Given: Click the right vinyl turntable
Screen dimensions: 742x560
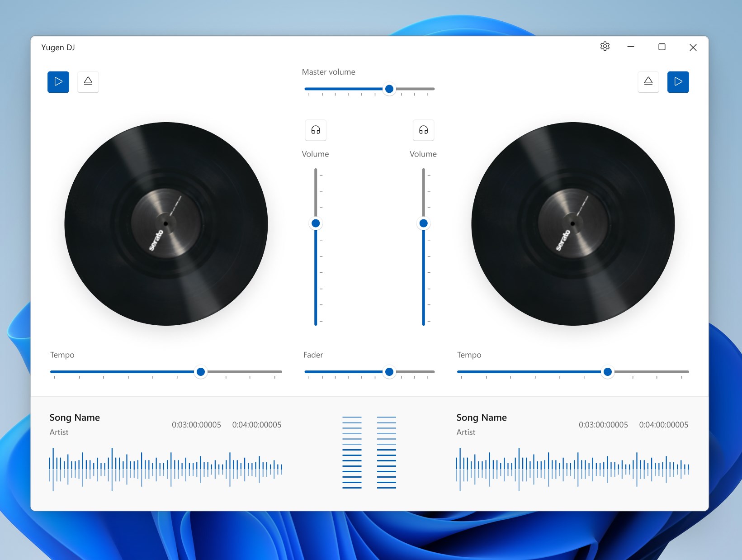Looking at the screenshot, I should [573, 223].
